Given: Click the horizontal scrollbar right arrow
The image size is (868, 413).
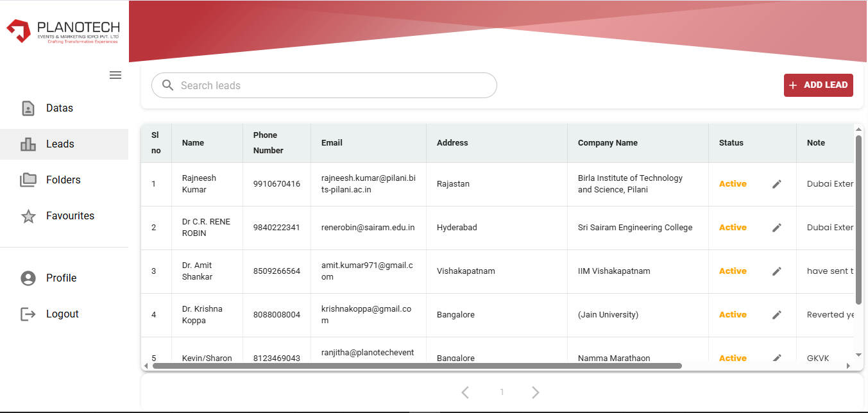Looking at the screenshot, I should (x=848, y=366).
